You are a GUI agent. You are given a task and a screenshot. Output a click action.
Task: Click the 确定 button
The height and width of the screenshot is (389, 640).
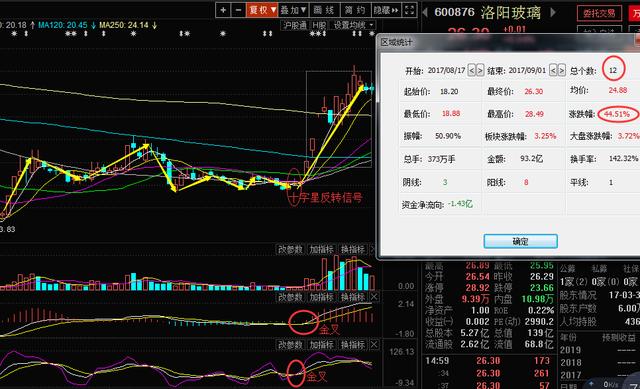[x=520, y=241]
